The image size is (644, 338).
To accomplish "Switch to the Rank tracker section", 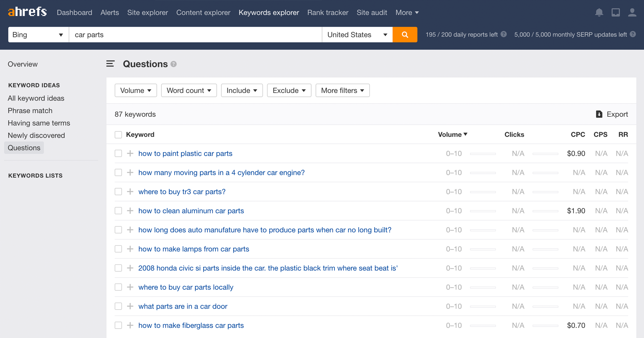I will [327, 13].
